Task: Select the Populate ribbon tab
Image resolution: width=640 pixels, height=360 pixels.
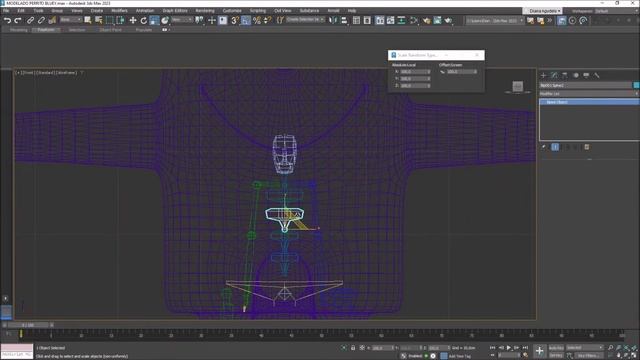Action: pyautogui.click(x=144, y=30)
